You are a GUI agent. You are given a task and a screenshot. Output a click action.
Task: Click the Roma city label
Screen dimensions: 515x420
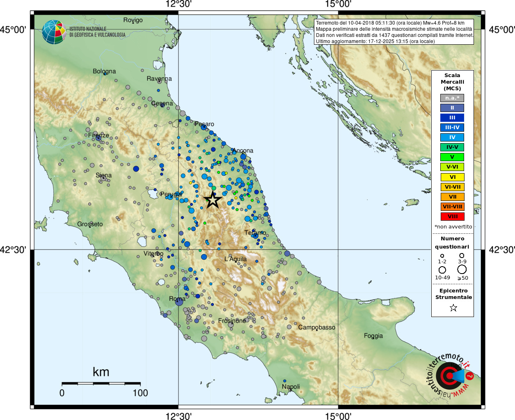point(177,299)
